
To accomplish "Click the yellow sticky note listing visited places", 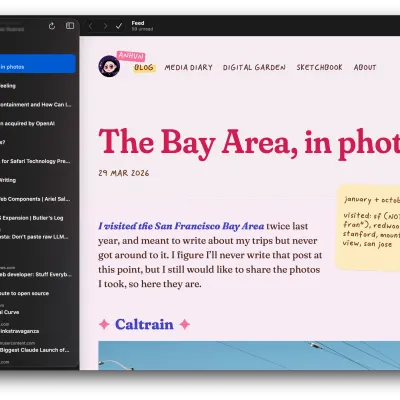I will (x=368, y=227).
